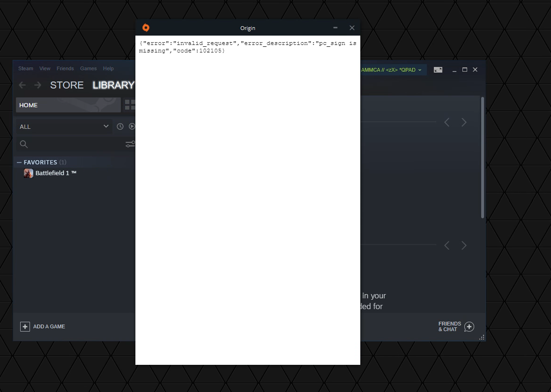Go back with Steam's back arrow
The image size is (551, 392).
[22, 85]
